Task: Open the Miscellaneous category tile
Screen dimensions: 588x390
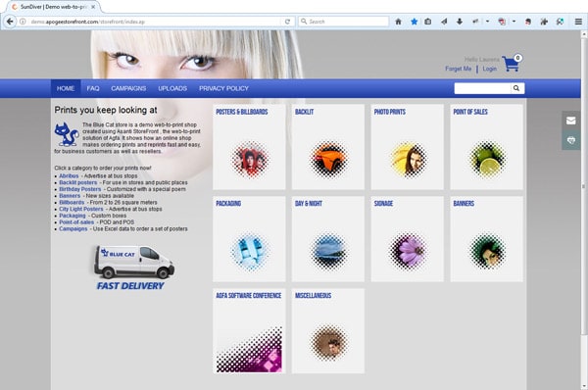Action: point(328,331)
